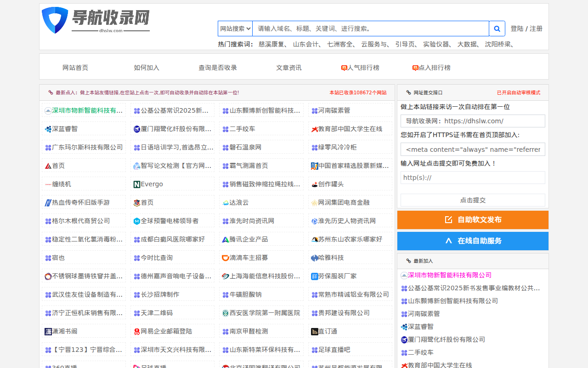This screenshot has width=588, height=368.
Task: Click favicon beside 创作罐头
Action: tap(315, 184)
